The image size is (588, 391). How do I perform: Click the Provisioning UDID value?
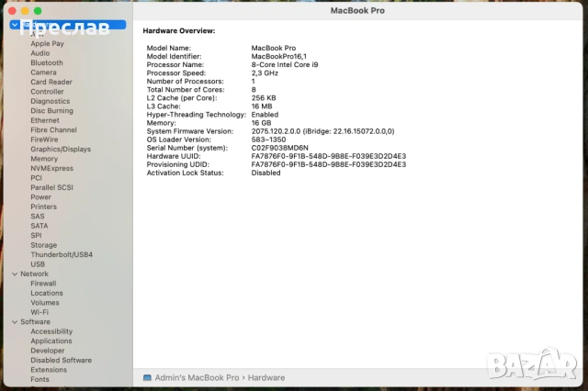click(x=329, y=164)
